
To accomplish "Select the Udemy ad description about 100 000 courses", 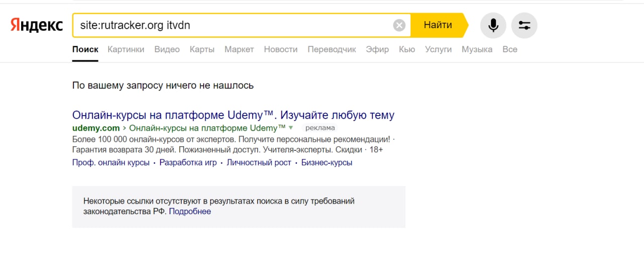I will (x=233, y=144).
